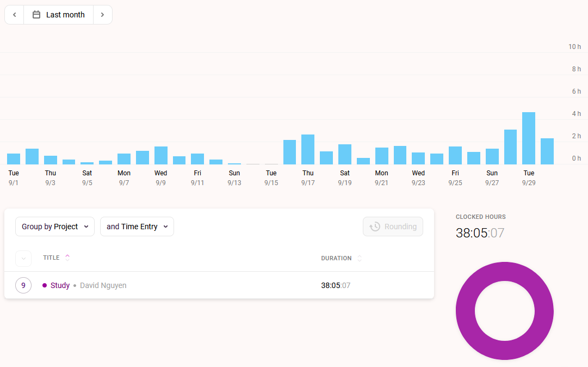Click the Thu 9/17 bar in chart
This screenshot has width=588, height=367.
click(x=308, y=149)
